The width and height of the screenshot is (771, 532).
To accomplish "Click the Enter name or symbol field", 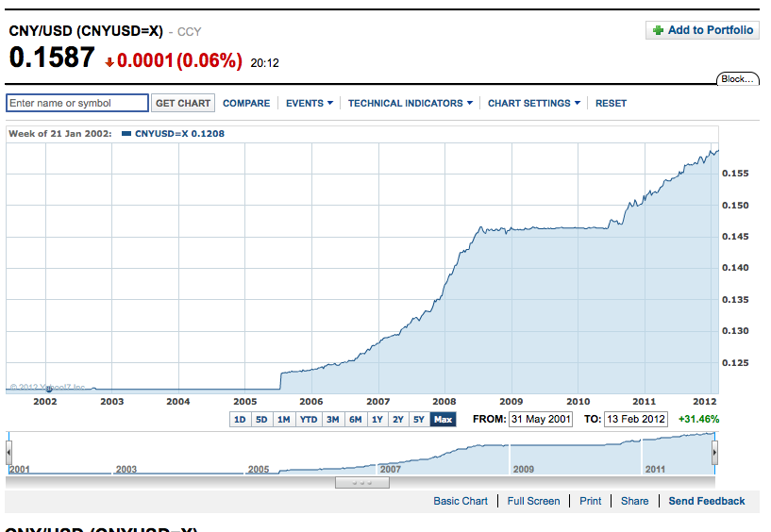I will (77, 103).
